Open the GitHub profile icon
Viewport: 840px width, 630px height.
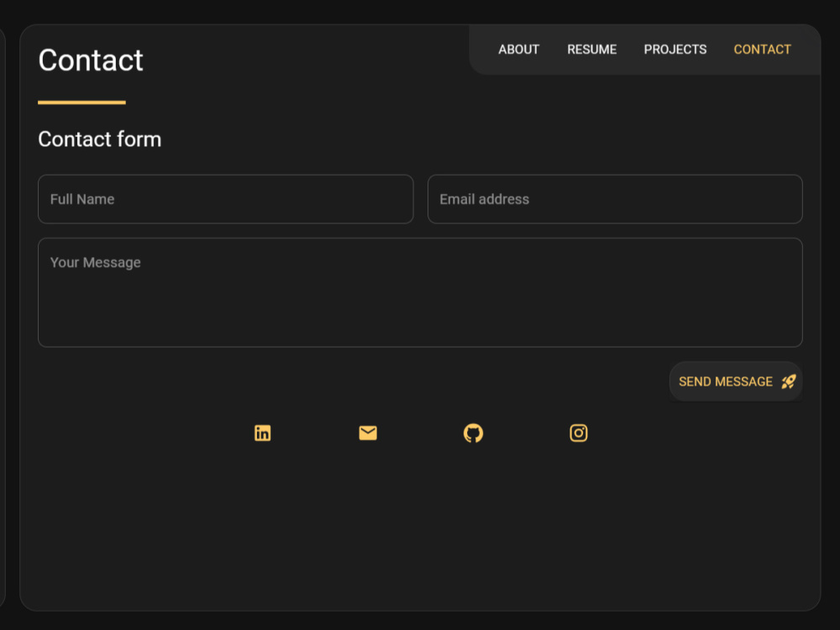click(473, 433)
